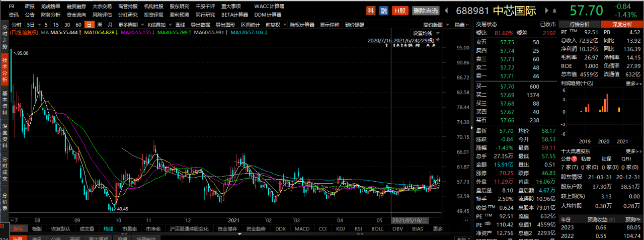Click the question mark icon next to 公募
The height and width of the screenshot is (240, 644).
(574, 158)
